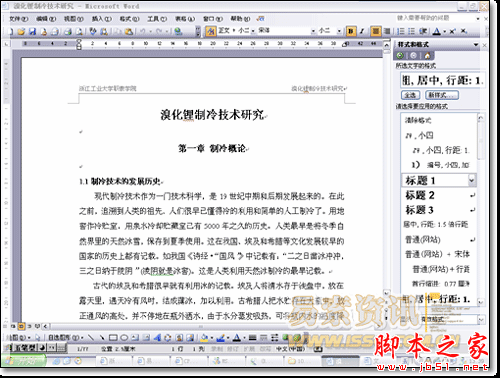Click the Windows Start button
500x378 pixels.
(x=24, y=360)
